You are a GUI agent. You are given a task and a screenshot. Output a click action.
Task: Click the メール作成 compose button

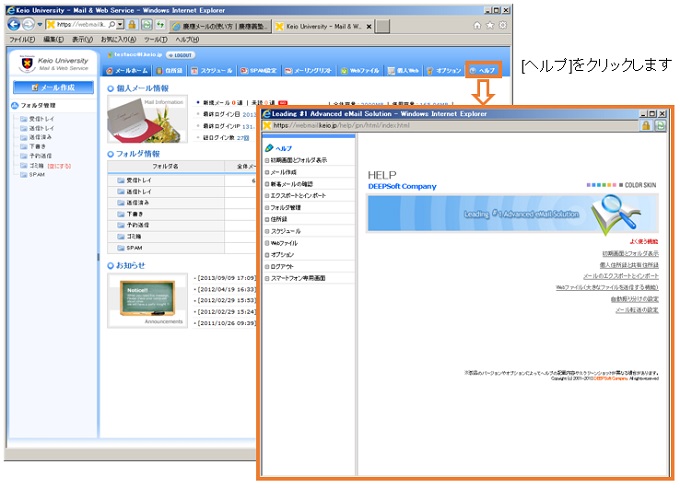click(x=54, y=88)
